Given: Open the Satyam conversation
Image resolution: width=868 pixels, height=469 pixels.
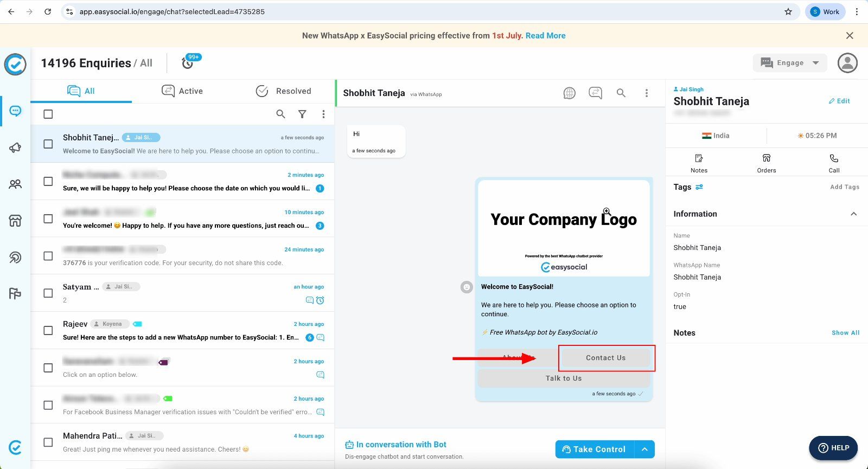Looking at the screenshot, I should [x=182, y=293].
